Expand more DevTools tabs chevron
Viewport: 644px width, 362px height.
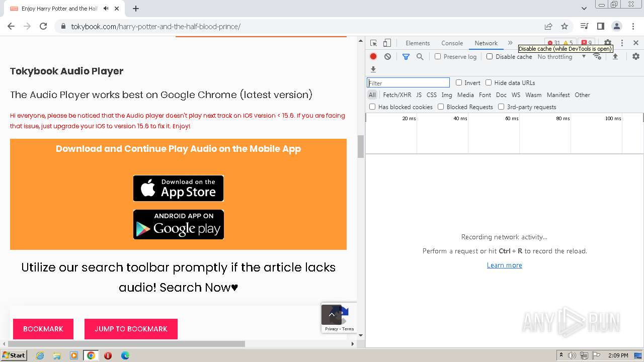click(510, 43)
